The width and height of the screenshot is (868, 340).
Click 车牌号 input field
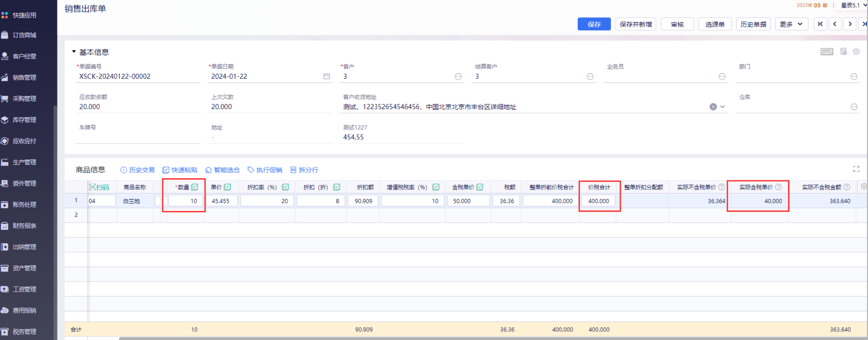point(137,137)
